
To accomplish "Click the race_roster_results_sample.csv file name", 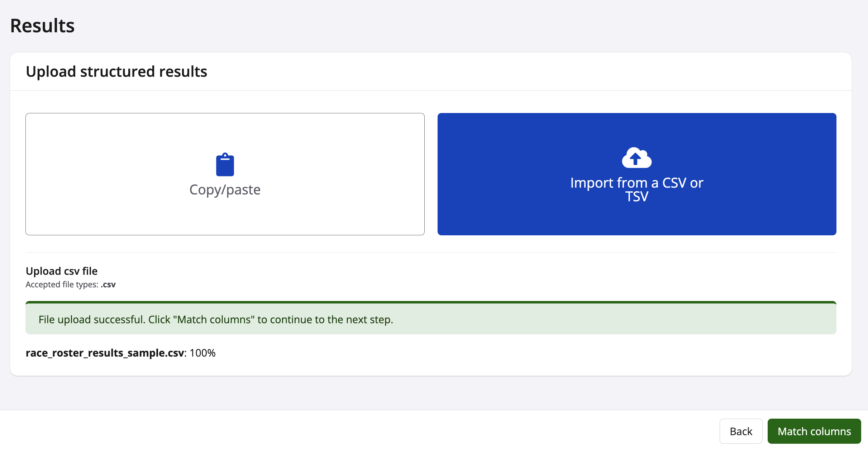I will pos(105,353).
